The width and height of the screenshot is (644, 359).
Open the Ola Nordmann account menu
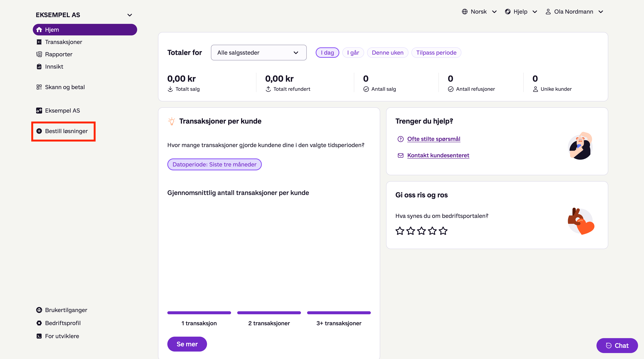(x=574, y=12)
